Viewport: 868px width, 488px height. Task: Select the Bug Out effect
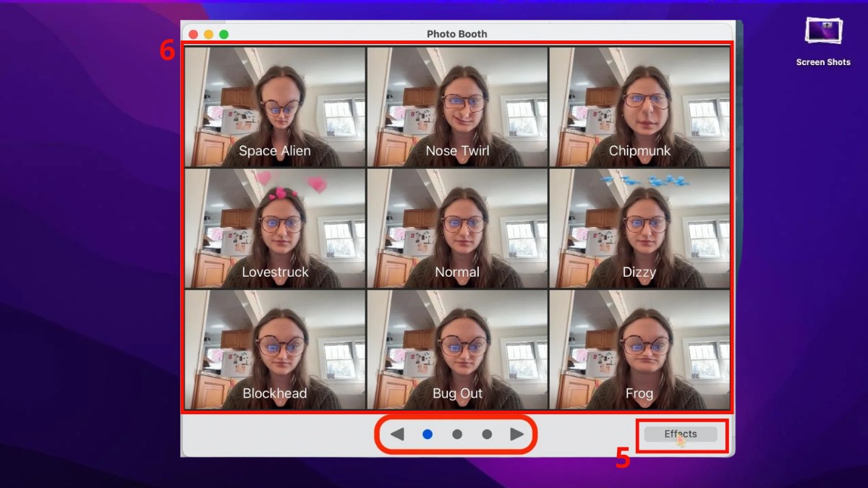(457, 350)
